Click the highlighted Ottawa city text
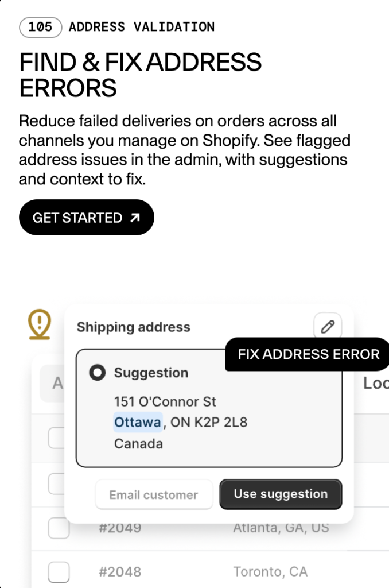 click(138, 422)
